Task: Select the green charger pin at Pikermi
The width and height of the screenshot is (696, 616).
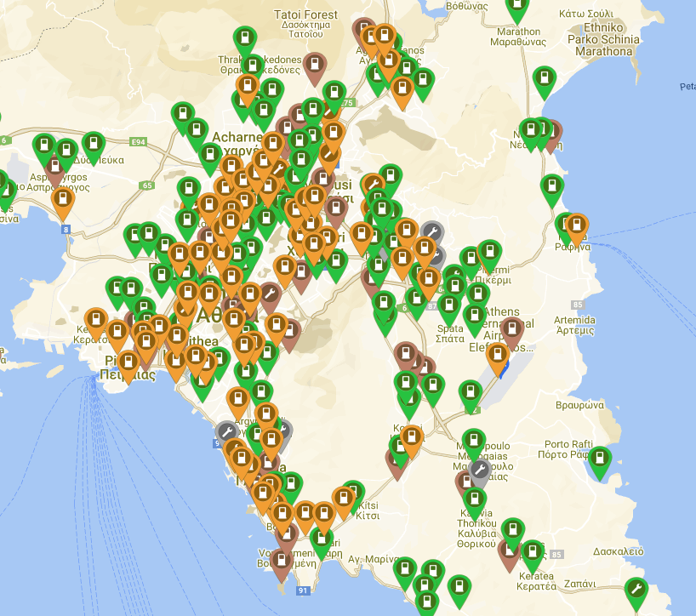Action: click(x=489, y=254)
